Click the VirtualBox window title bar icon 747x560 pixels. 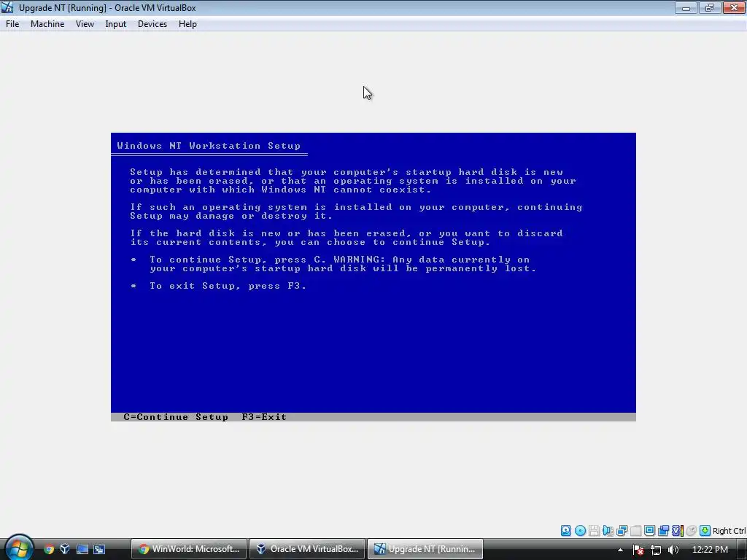(7, 7)
